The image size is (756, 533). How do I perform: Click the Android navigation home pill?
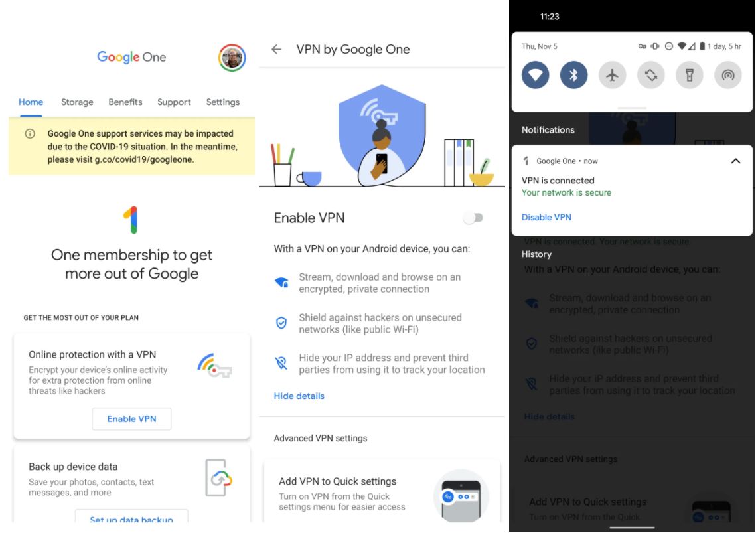click(632, 528)
